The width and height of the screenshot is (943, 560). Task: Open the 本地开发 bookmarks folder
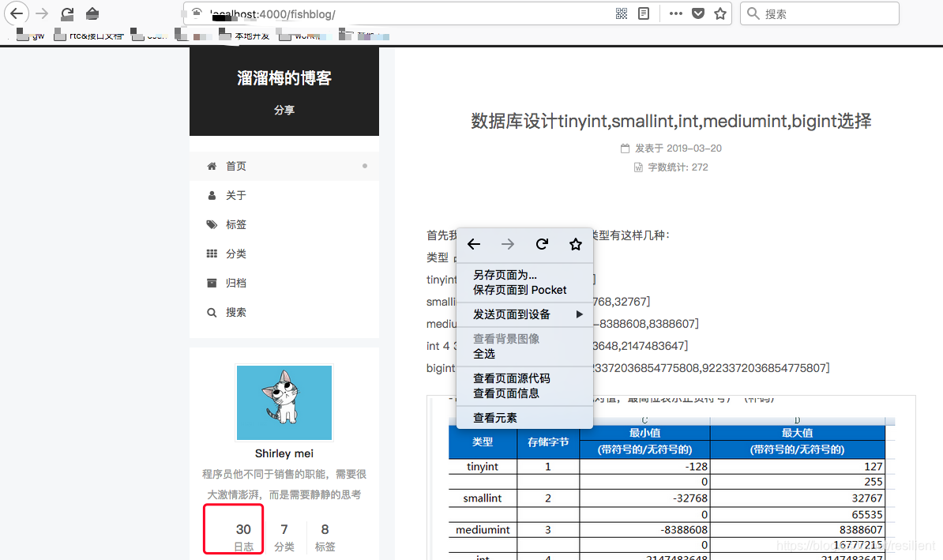pyautogui.click(x=244, y=36)
